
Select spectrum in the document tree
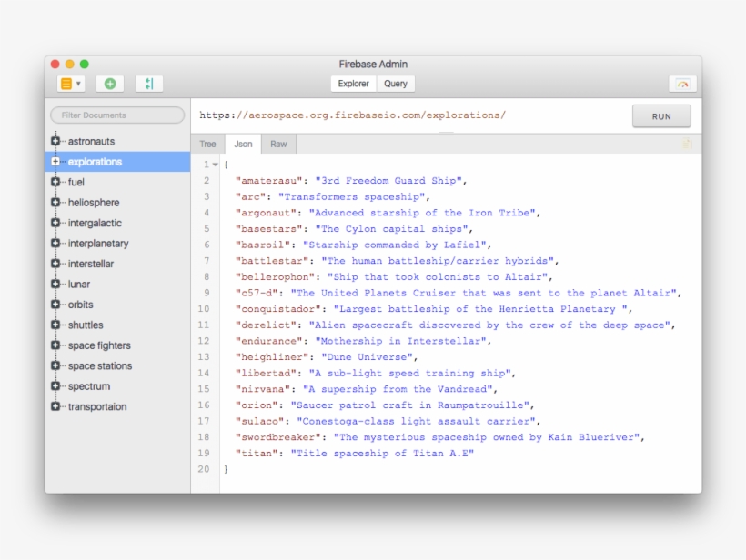[89, 386]
